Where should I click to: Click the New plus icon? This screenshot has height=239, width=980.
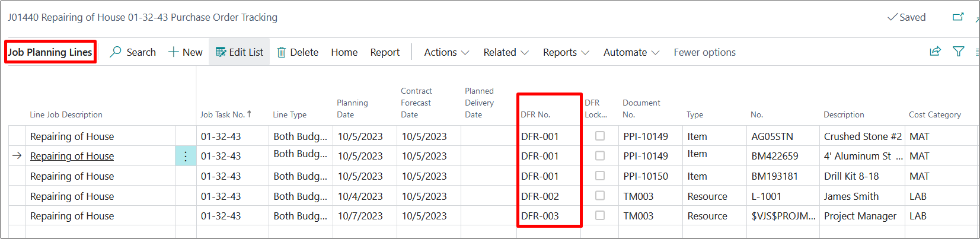tap(174, 52)
